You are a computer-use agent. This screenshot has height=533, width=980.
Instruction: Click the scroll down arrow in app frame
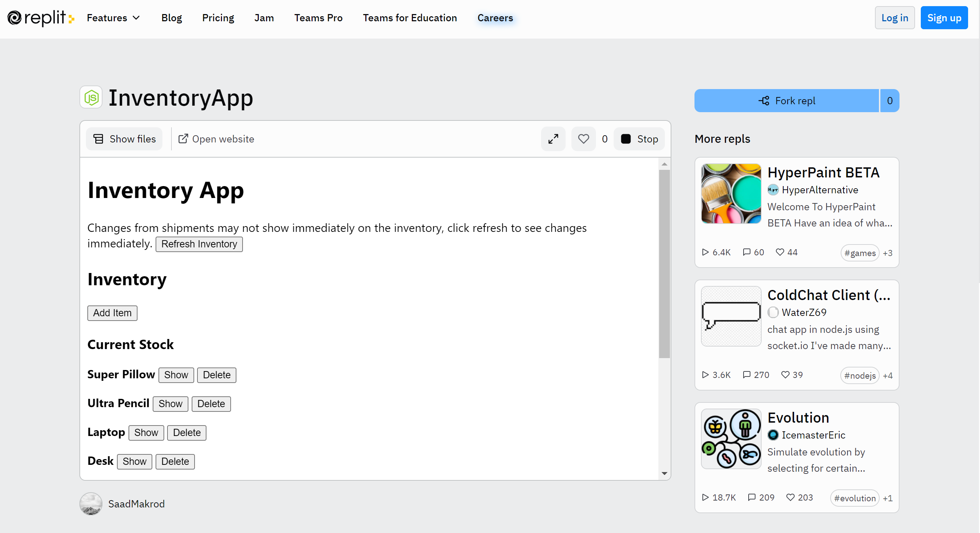point(664,474)
